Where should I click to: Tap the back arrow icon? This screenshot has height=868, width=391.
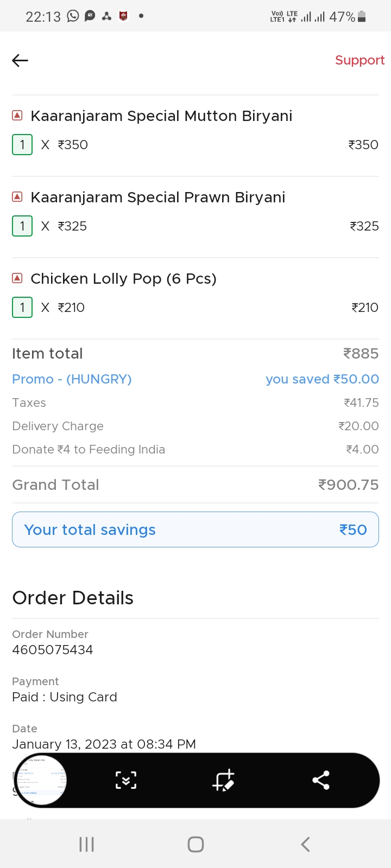(x=20, y=60)
